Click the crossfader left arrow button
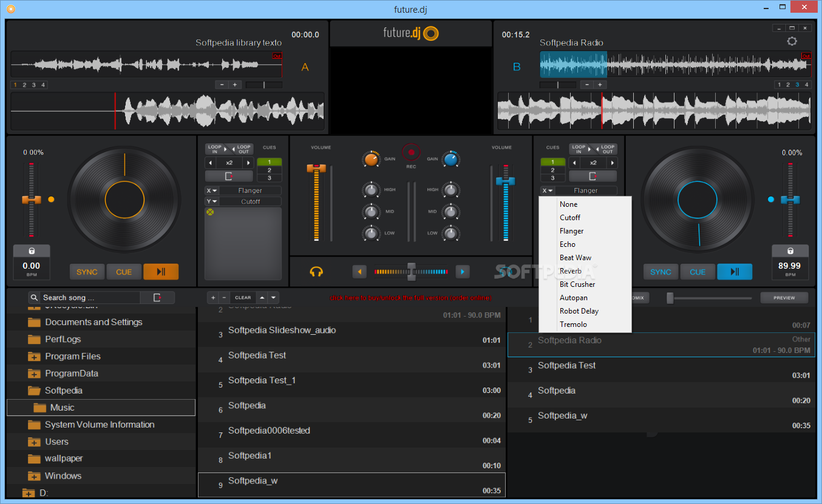 tap(359, 272)
